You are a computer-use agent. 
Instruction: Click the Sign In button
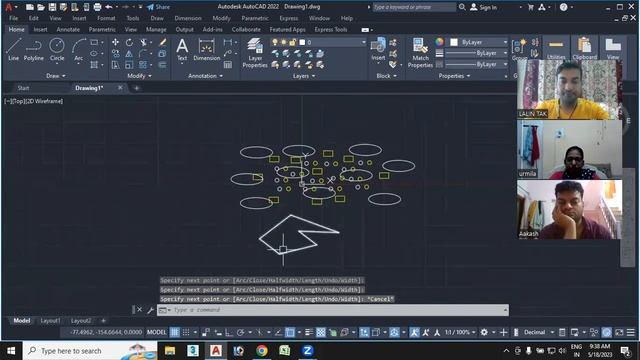[484, 7]
